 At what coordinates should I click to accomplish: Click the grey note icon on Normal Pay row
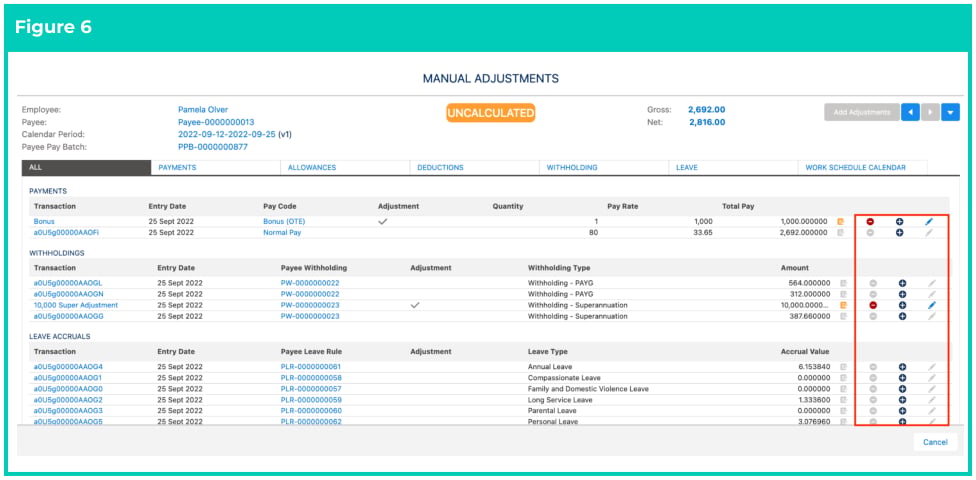point(841,233)
